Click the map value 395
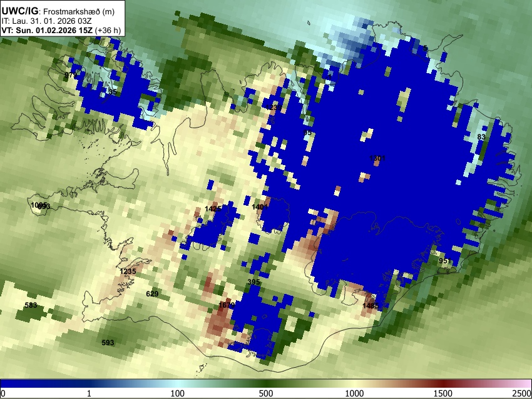This screenshot has height=399, width=532. click(x=253, y=282)
